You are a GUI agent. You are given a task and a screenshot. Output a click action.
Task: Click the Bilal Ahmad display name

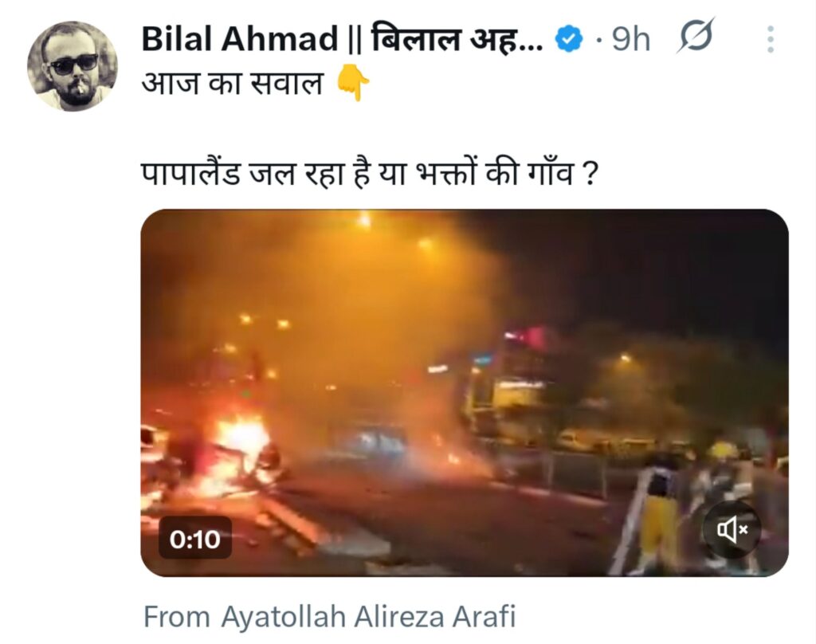tap(240, 39)
